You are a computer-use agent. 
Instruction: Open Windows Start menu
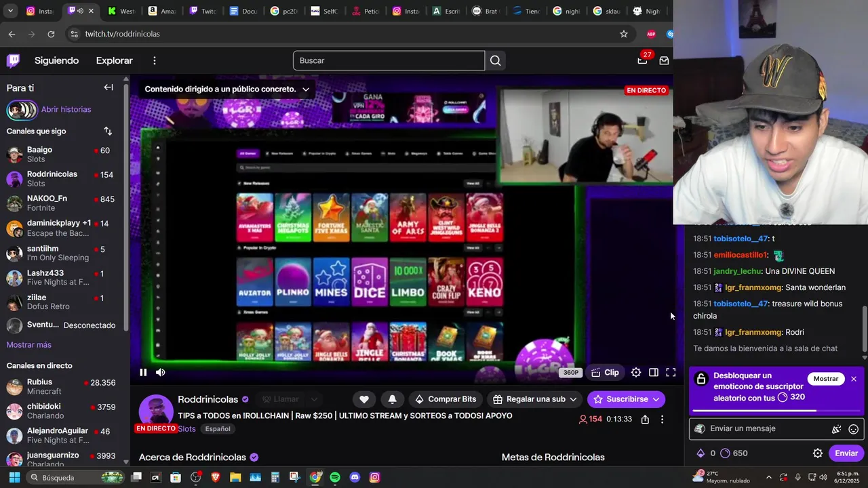pyautogui.click(x=14, y=477)
